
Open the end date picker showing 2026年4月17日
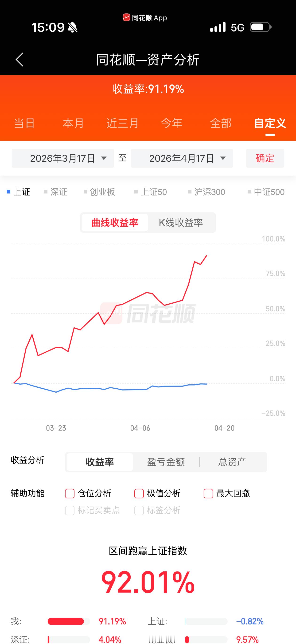coord(182,158)
